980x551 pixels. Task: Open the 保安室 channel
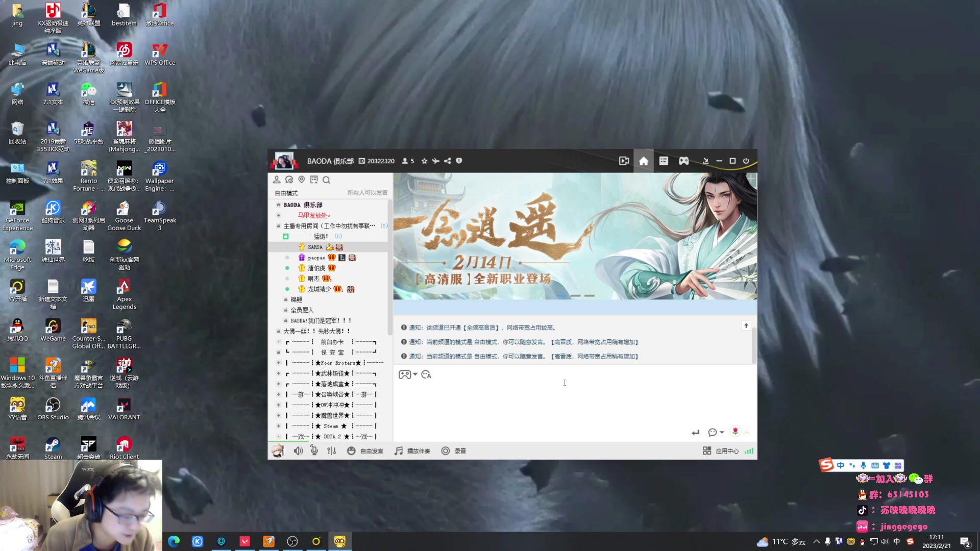point(332,353)
